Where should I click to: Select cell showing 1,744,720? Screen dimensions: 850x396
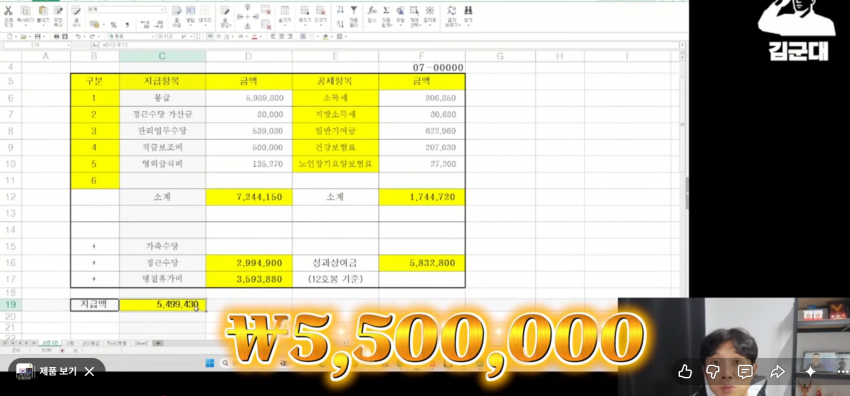coord(422,197)
